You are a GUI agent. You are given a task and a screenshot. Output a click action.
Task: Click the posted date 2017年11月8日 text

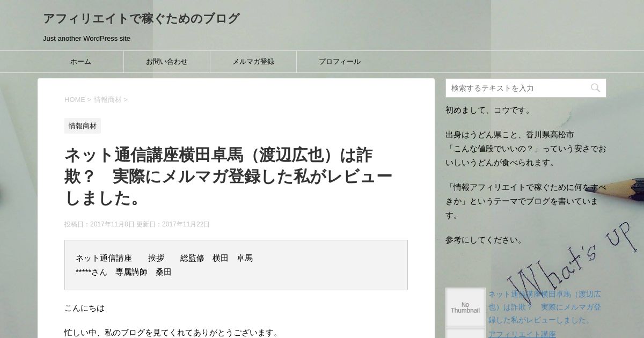(x=112, y=224)
